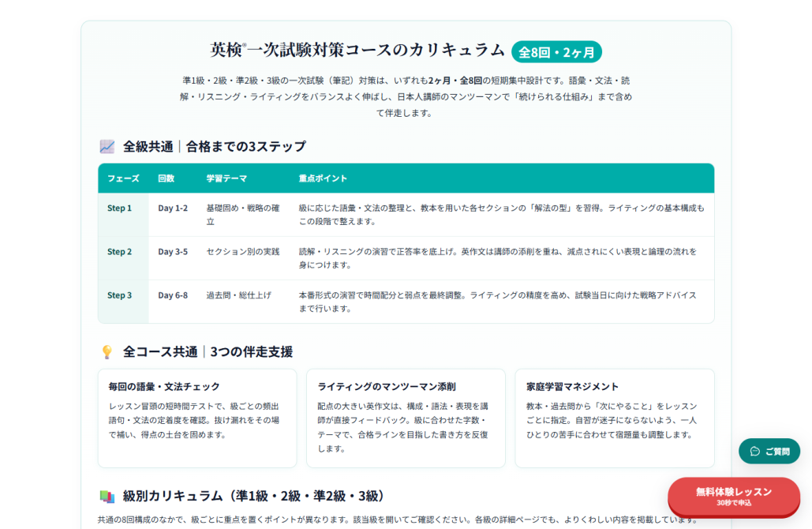Click Step 1 description about 解法の型
812x529 pixels.
coord(501,215)
